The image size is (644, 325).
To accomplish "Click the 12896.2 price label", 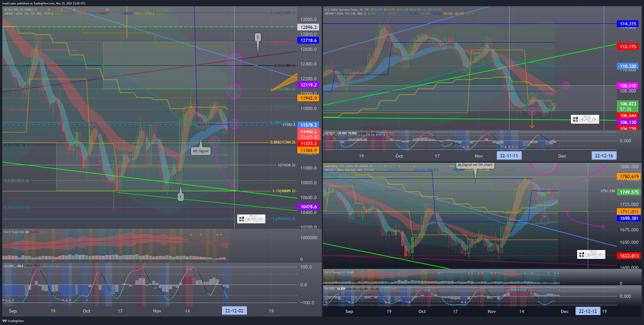I will (x=308, y=27).
